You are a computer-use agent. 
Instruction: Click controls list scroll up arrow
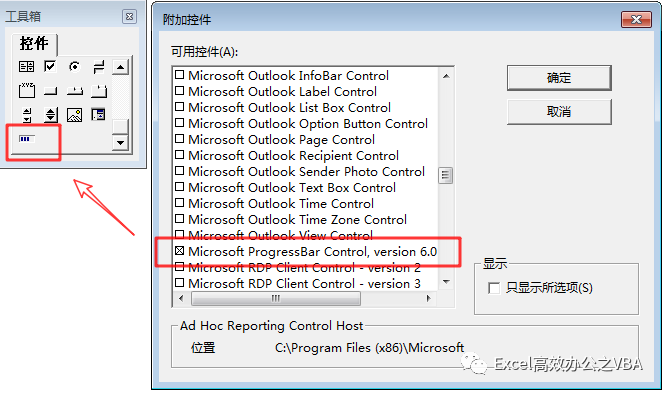[446, 76]
